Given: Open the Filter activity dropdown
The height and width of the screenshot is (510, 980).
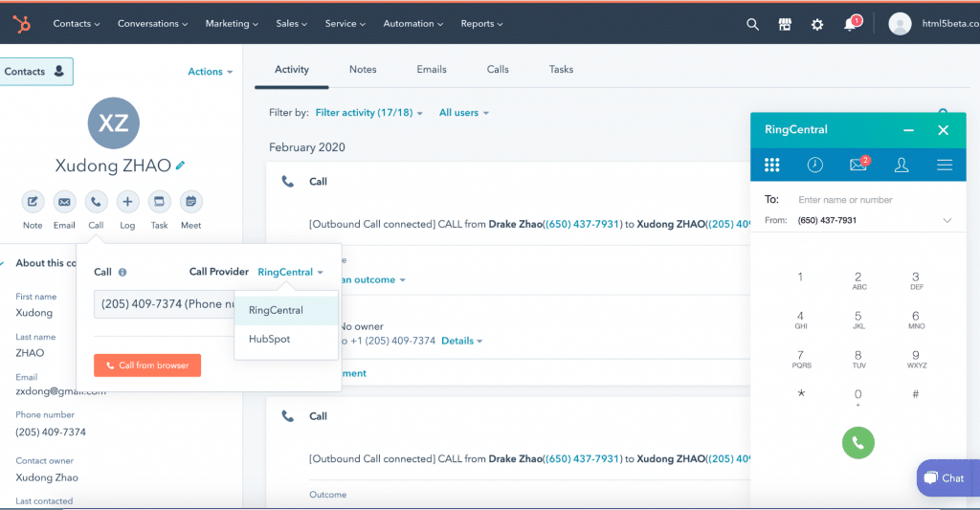Looking at the screenshot, I should [368, 113].
